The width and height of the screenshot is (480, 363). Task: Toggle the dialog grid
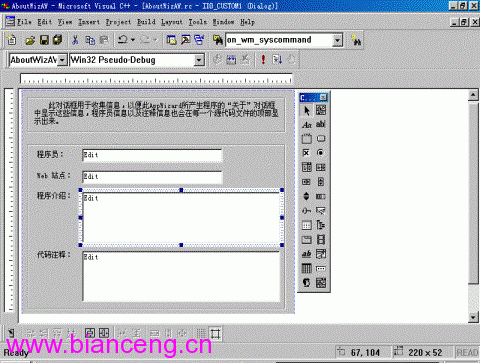click(x=201, y=333)
